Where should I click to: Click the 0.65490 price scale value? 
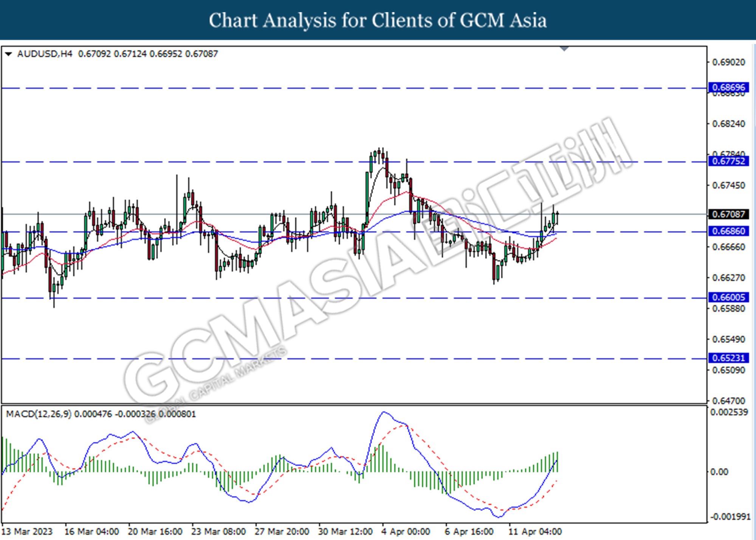(729, 340)
